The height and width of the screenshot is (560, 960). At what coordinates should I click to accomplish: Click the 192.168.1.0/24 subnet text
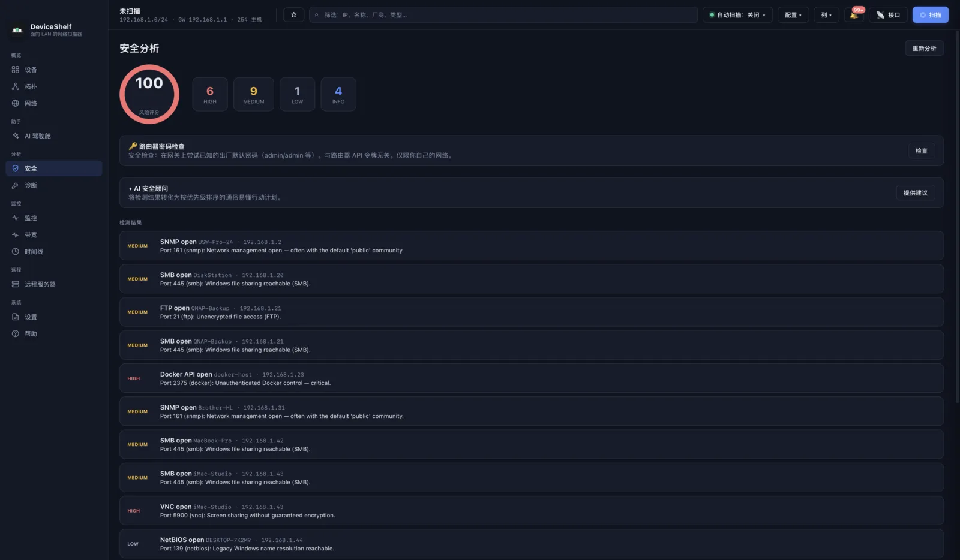tap(143, 20)
